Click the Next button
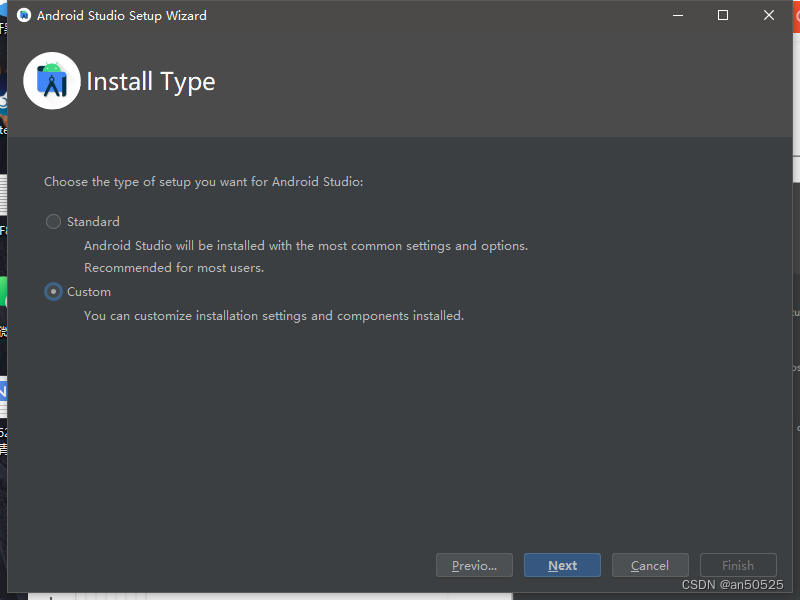Screen dimensions: 800x600 [562, 565]
